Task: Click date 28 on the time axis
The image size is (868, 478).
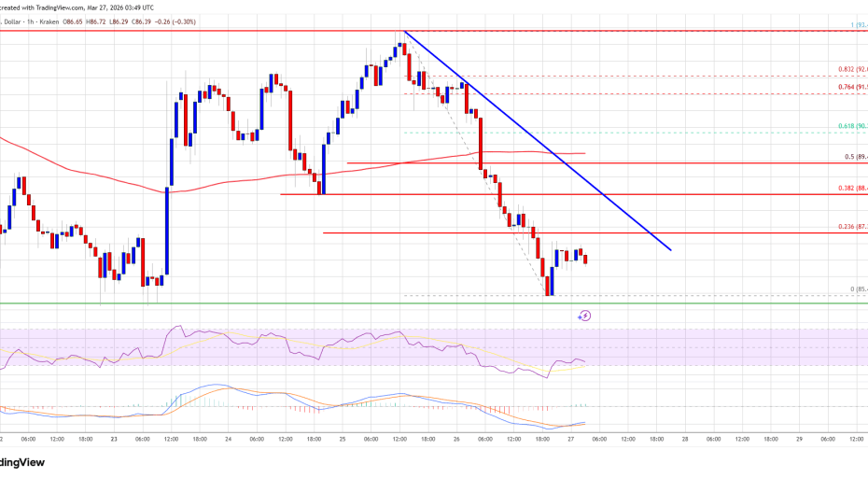Action: (685, 439)
